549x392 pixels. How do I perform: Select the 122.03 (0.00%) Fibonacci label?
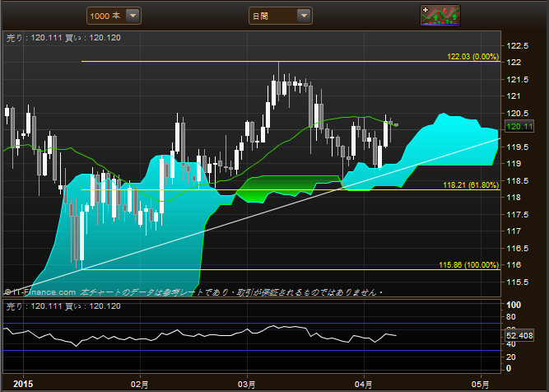pos(472,56)
